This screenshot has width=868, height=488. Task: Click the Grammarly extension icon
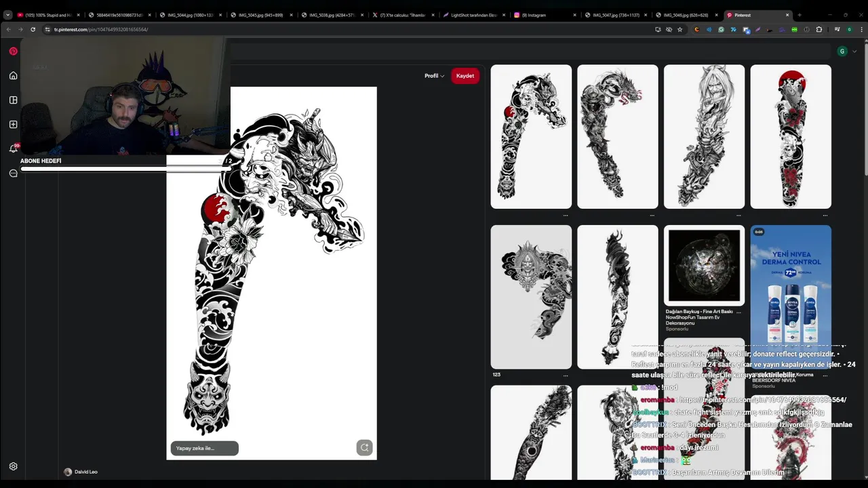coord(721,29)
